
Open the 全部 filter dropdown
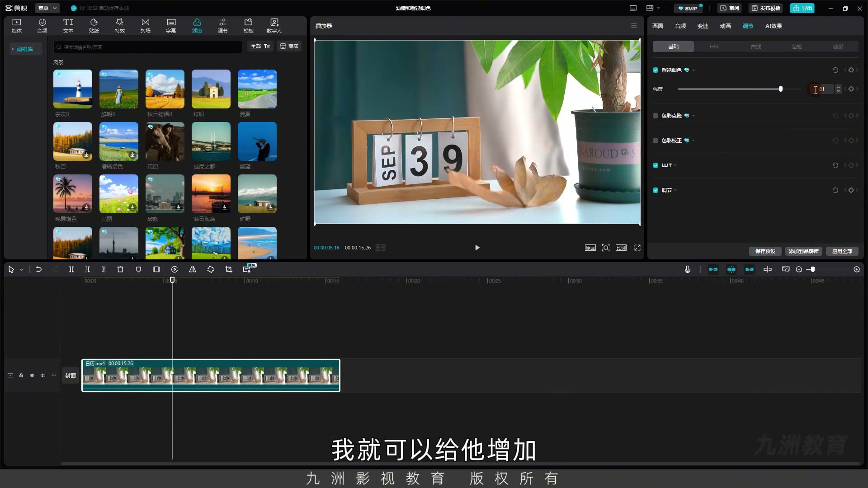pyautogui.click(x=260, y=46)
